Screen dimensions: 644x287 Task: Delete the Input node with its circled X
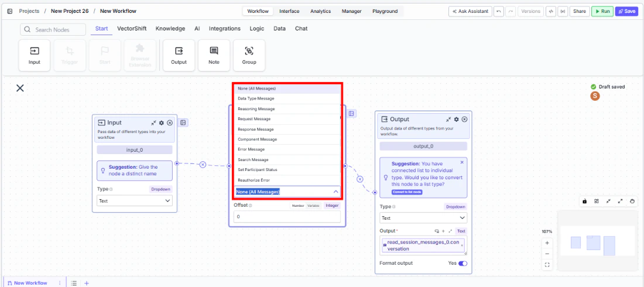coord(170,122)
